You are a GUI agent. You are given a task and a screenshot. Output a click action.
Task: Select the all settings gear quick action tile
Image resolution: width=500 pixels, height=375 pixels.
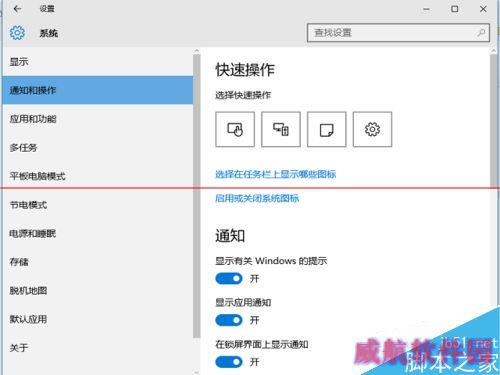click(372, 129)
